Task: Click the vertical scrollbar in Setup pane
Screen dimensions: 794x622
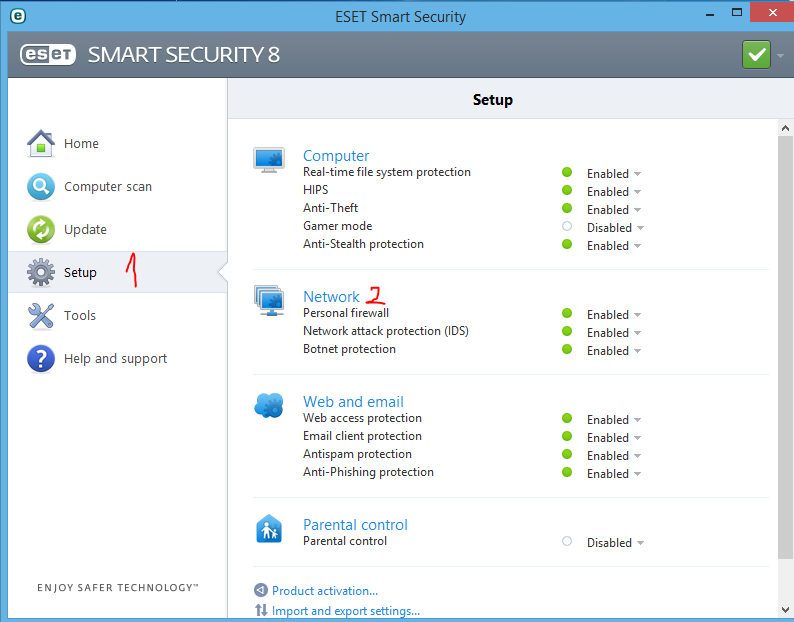Action: click(784, 340)
